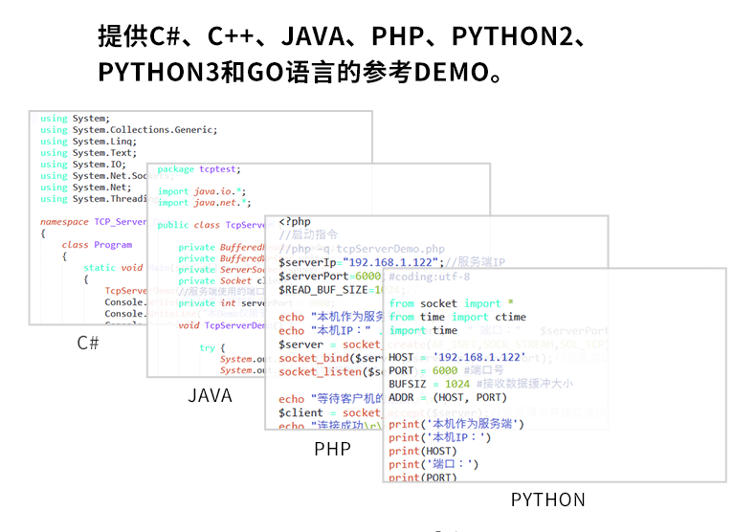The height and width of the screenshot is (532, 756).
Task: Click 'using System.Linq;' code line
Action: (88, 142)
